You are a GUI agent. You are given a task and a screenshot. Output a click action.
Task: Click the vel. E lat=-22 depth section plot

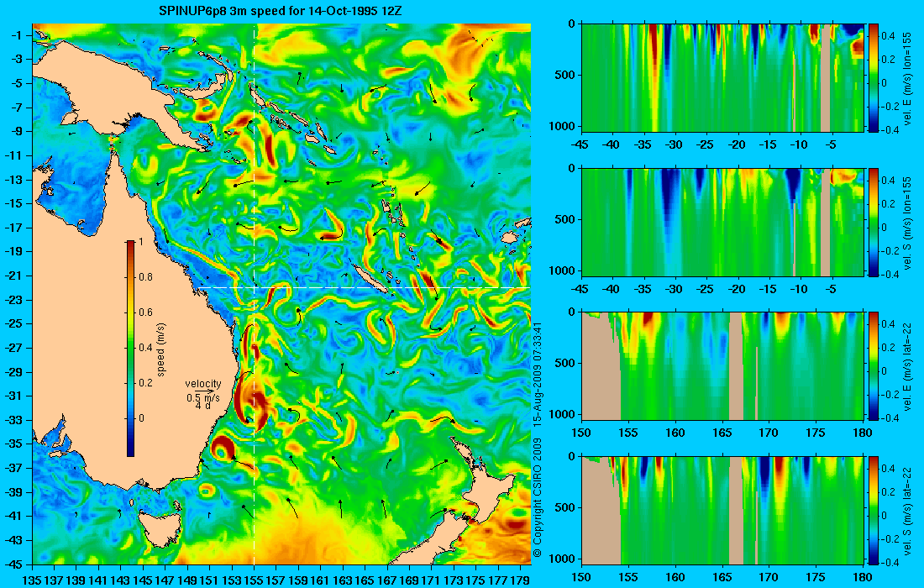tap(722, 366)
